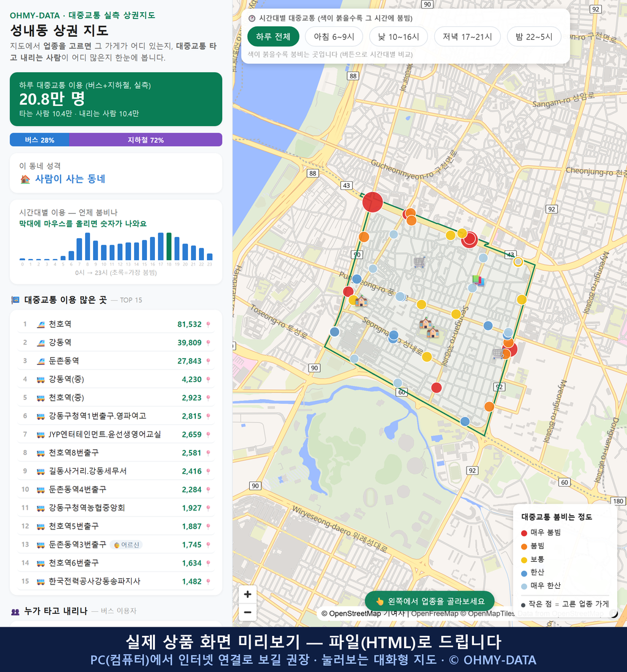Click pin icon in 천호역8번출구 row
The image size is (627, 672).
(x=208, y=453)
